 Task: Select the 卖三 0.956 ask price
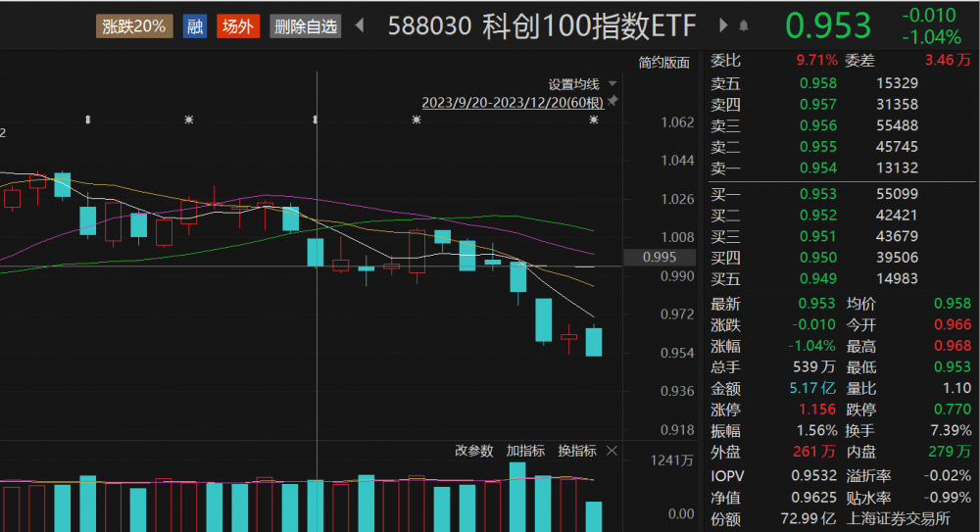click(x=818, y=125)
